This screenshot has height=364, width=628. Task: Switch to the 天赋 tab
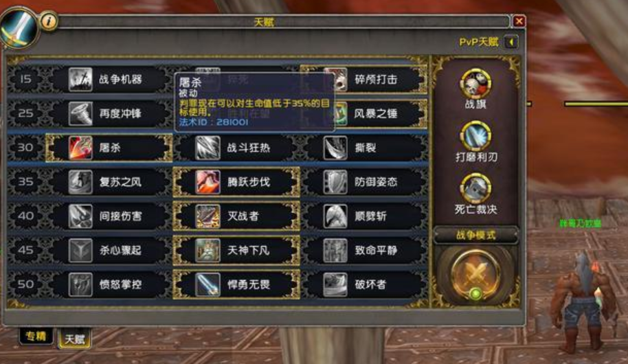[x=74, y=339]
